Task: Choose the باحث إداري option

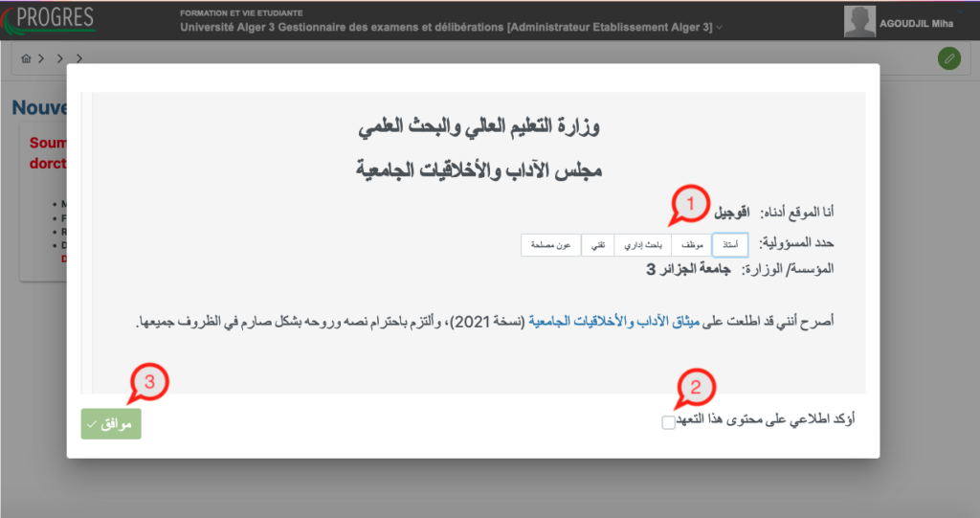Action: pos(642,245)
